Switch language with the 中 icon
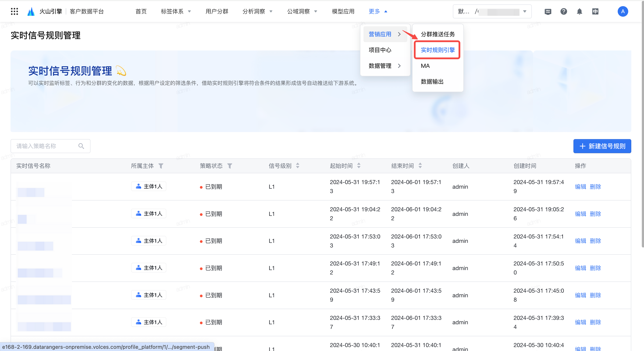The image size is (644, 351). pos(595,11)
